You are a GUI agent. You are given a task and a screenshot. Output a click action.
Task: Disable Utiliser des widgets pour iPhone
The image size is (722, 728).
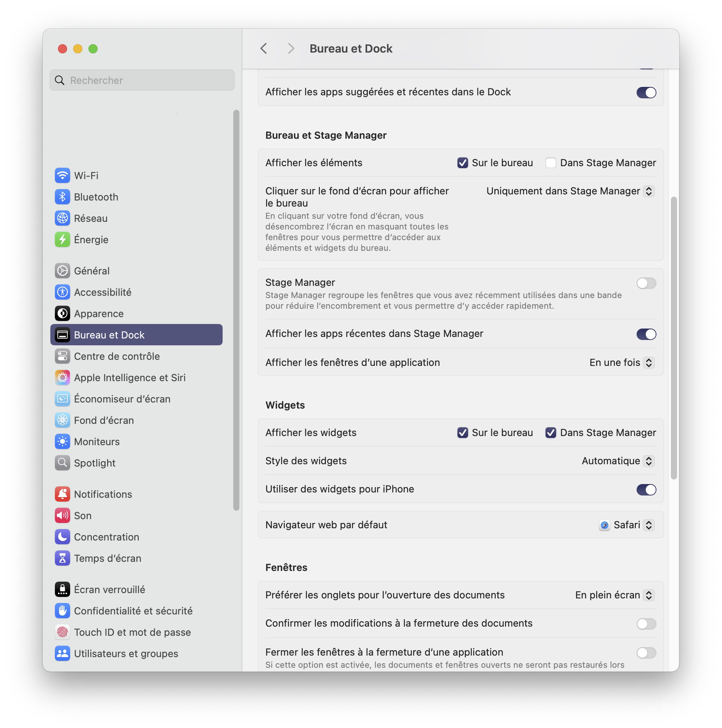(646, 490)
